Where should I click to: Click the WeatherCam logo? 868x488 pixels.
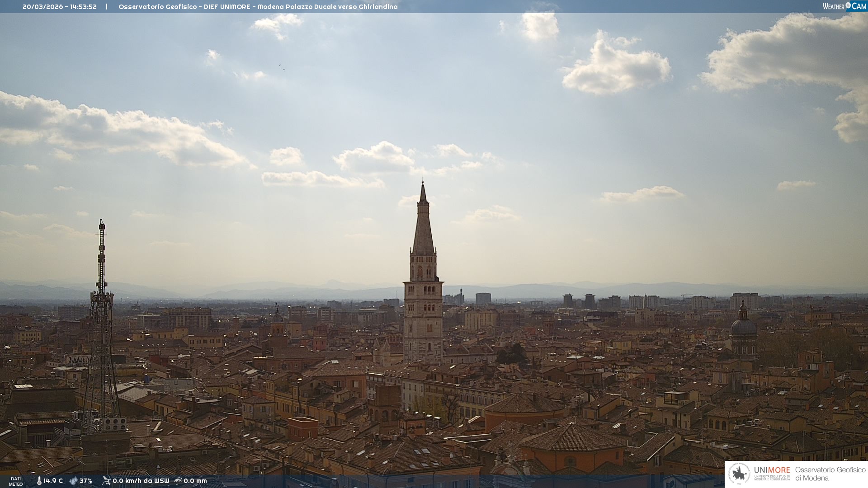[x=844, y=6]
